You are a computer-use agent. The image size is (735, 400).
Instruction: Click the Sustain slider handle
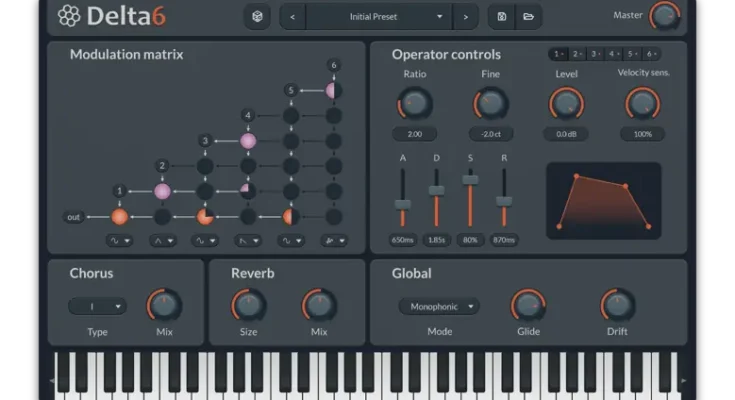[x=470, y=180]
